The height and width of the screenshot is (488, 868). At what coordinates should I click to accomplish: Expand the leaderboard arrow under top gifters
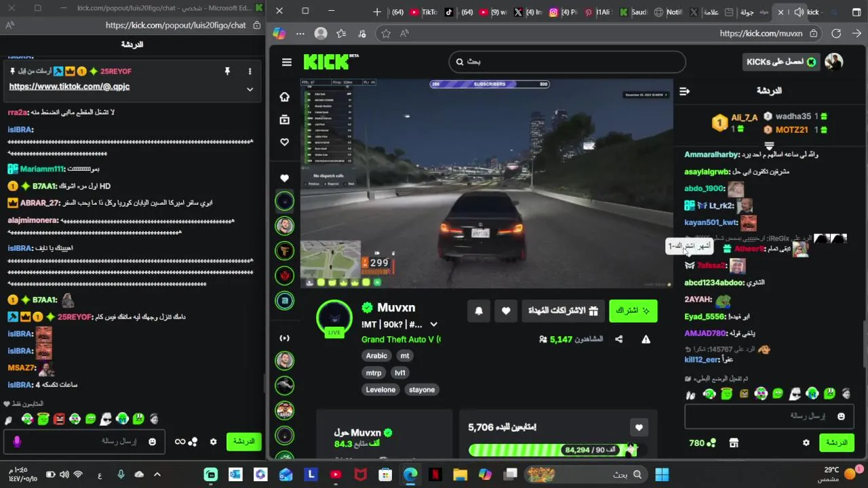(x=769, y=146)
